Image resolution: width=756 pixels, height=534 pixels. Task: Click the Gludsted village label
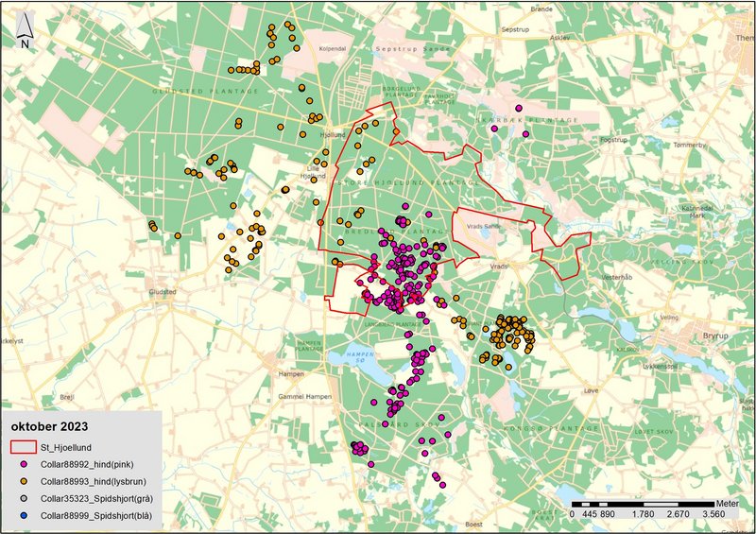[163, 292]
